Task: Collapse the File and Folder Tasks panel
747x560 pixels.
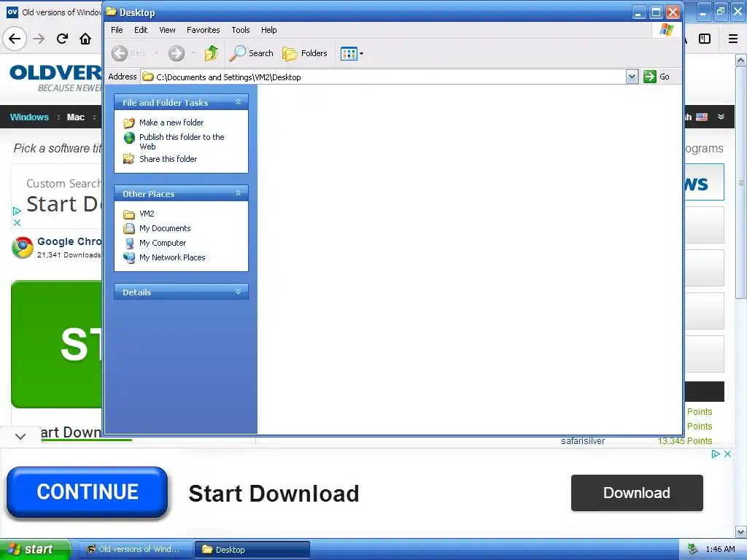Action: point(239,102)
